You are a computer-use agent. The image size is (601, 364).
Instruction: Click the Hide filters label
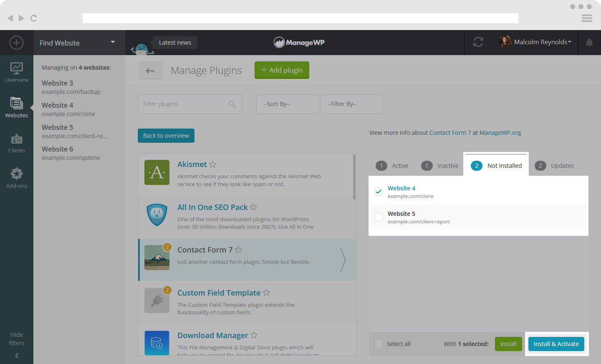(17, 339)
